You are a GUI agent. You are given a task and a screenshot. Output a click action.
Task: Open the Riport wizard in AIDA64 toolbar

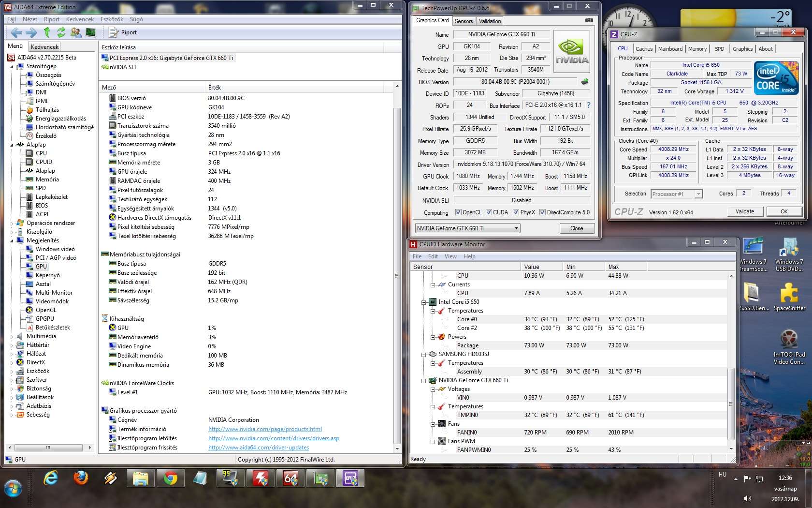click(123, 32)
